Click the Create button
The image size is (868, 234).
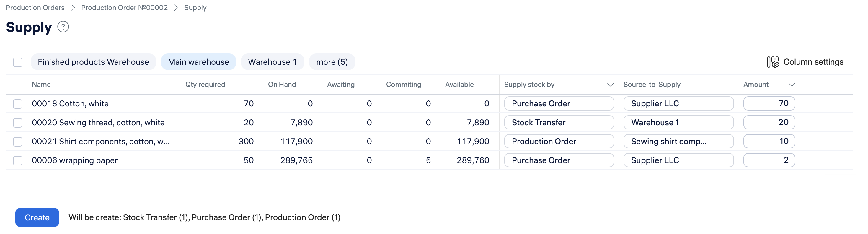37,217
